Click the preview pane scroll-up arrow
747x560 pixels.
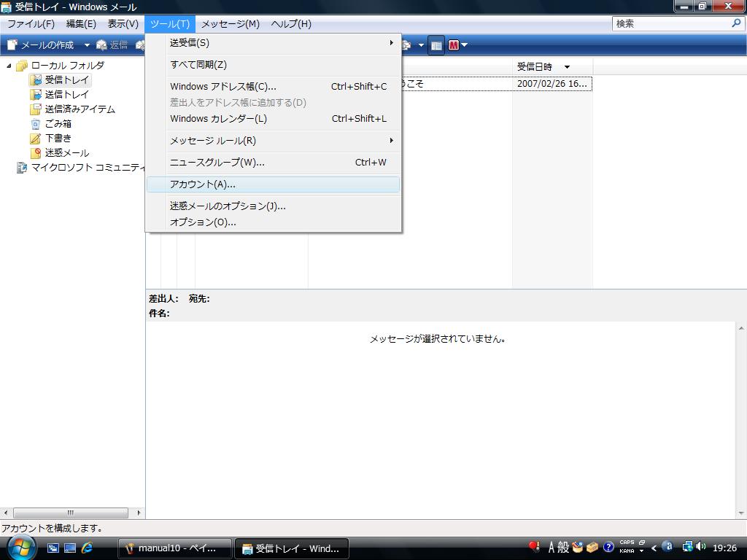coord(741,328)
